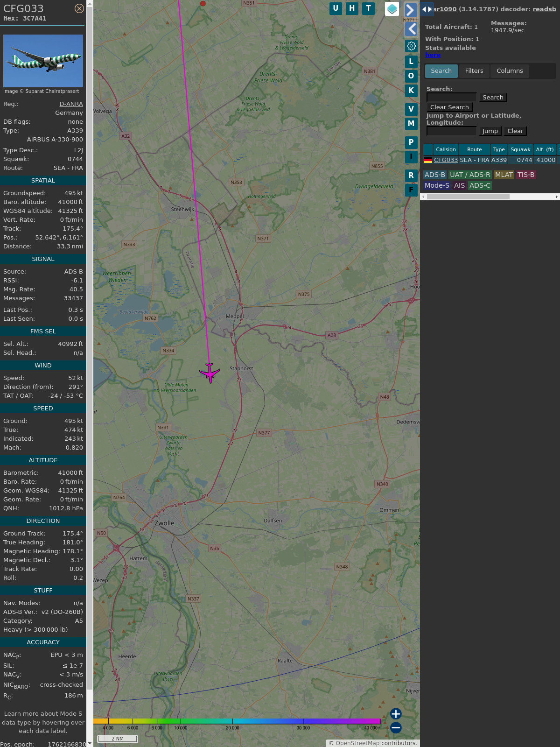Screen dimensions: 560x747
Task: Click the UAT / ADS-R legend label
Action: 470,175
